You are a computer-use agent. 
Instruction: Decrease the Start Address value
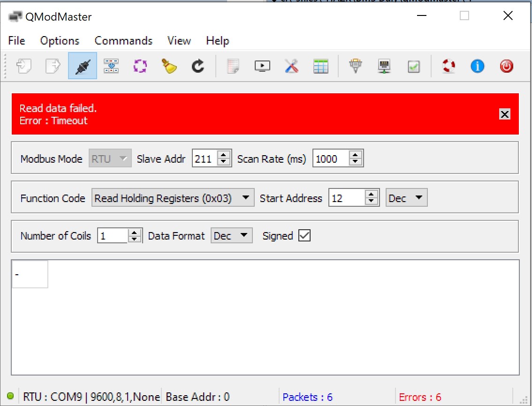(x=371, y=202)
